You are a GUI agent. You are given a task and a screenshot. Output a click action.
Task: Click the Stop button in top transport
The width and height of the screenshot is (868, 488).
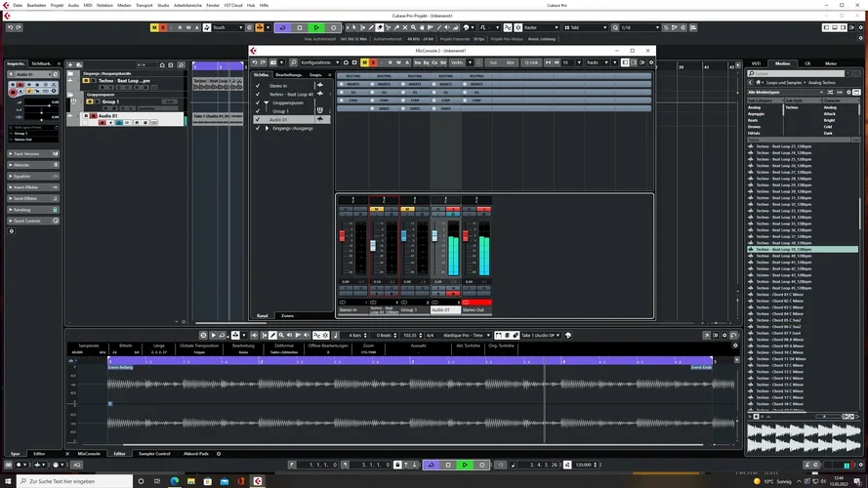[x=300, y=27]
